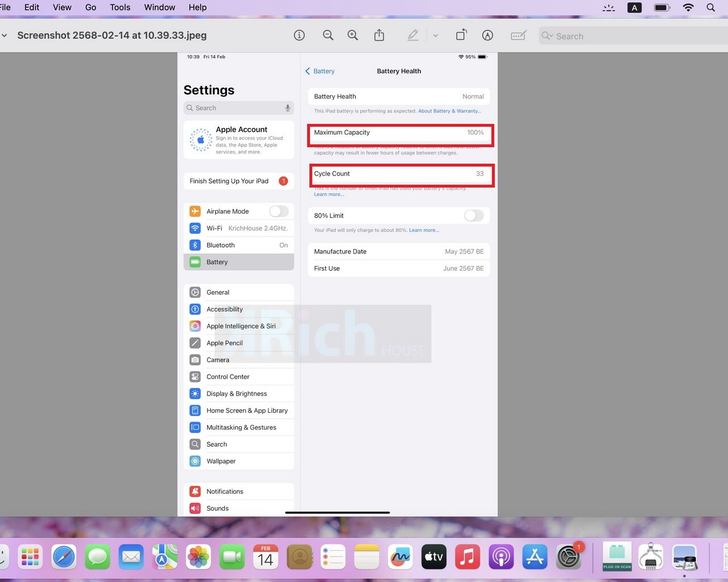The width and height of the screenshot is (728, 582).
Task: Open the Tools menu
Action: pos(120,7)
